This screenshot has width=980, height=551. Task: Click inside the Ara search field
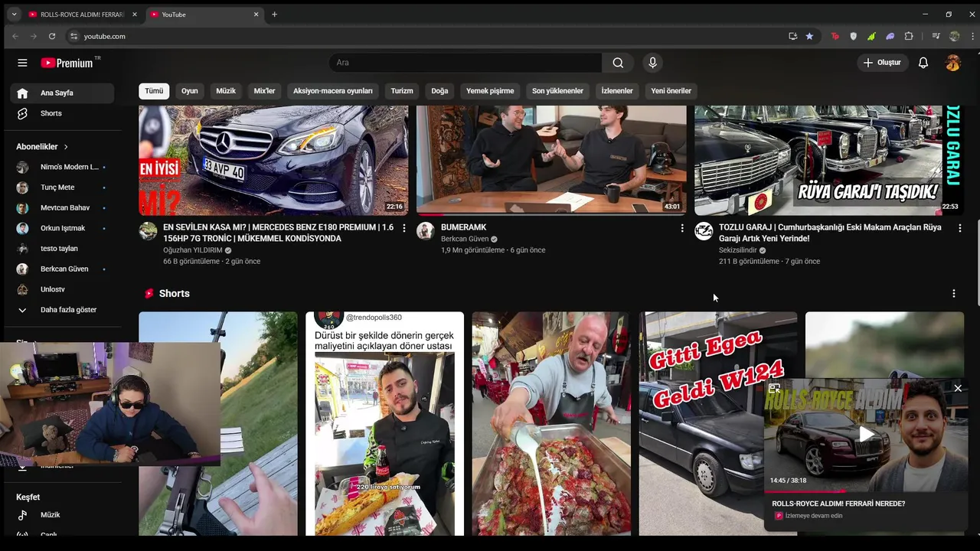(465, 63)
